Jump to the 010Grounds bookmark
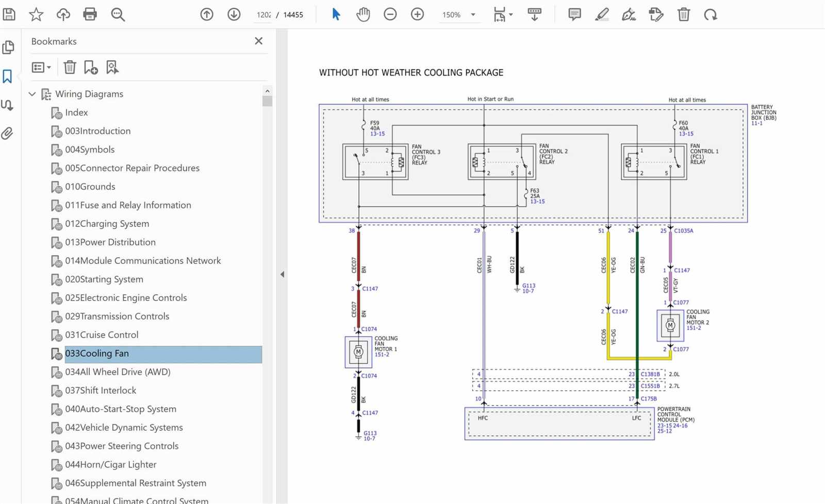The image size is (825, 504). 90,187
